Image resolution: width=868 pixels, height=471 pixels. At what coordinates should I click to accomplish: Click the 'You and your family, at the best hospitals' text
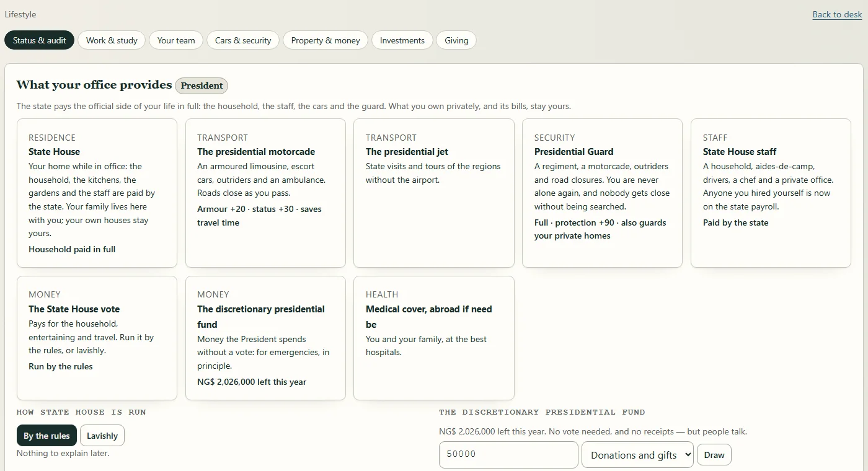pos(426,346)
